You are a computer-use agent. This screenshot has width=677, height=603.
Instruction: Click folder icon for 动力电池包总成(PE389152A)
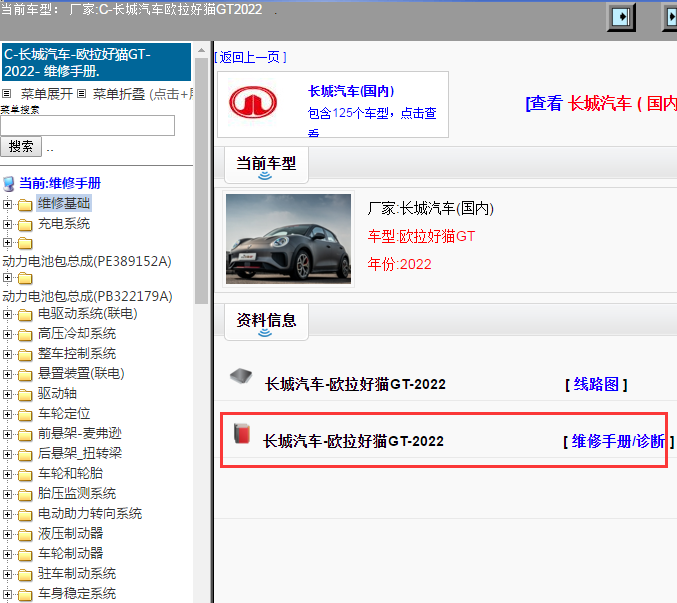pos(25,243)
